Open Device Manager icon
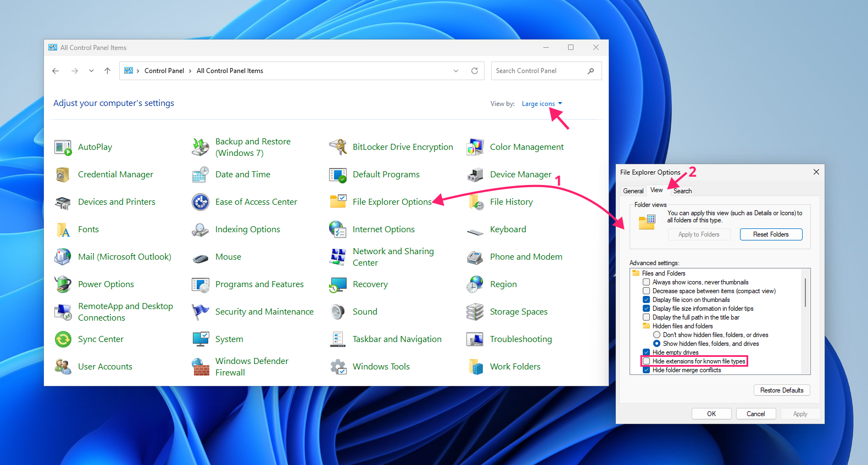This screenshot has width=868, height=465. click(x=475, y=175)
